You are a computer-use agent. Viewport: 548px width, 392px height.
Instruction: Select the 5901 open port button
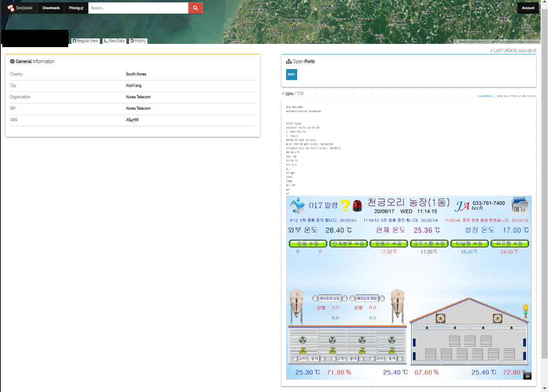tap(292, 75)
